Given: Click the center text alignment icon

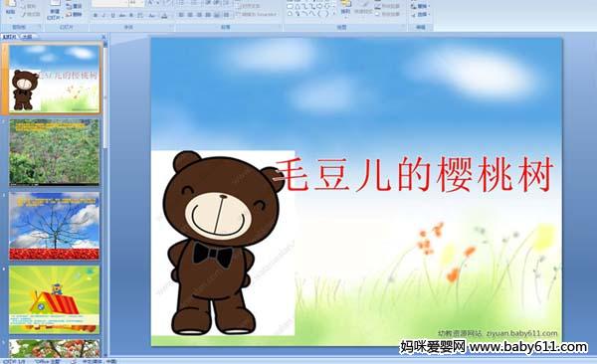Looking at the screenshot, I should [x=190, y=15].
